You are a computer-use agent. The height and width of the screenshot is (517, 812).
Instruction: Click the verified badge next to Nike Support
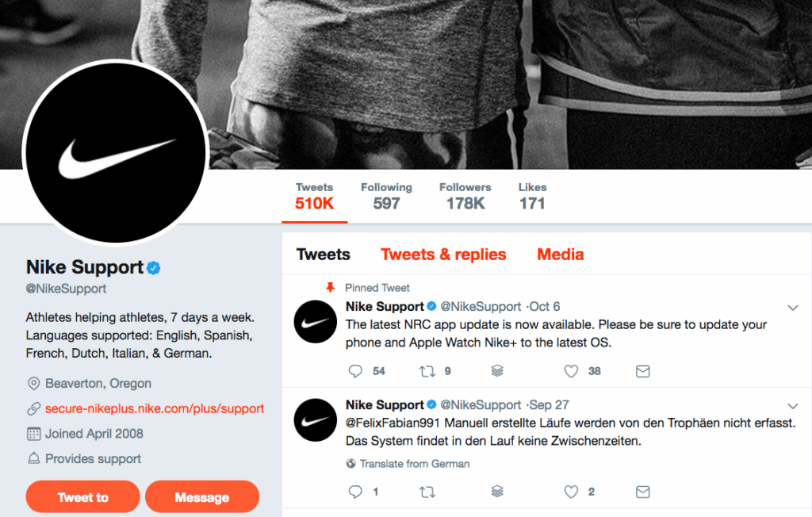point(152,267)
